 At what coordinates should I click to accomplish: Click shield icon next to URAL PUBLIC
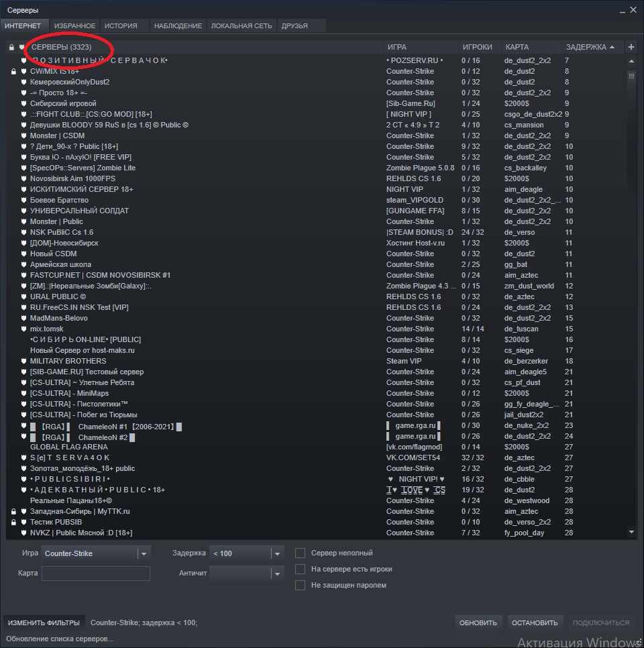(x=23, y=296)
